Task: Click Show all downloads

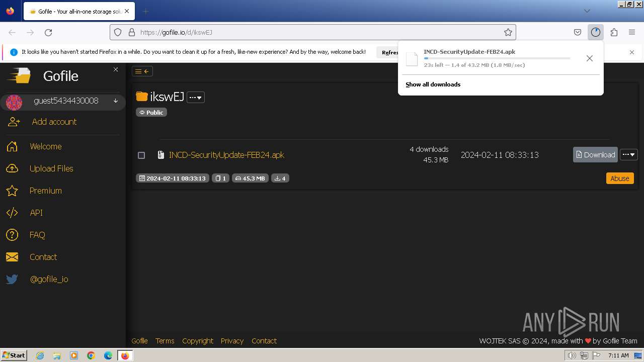Action: 433,84
